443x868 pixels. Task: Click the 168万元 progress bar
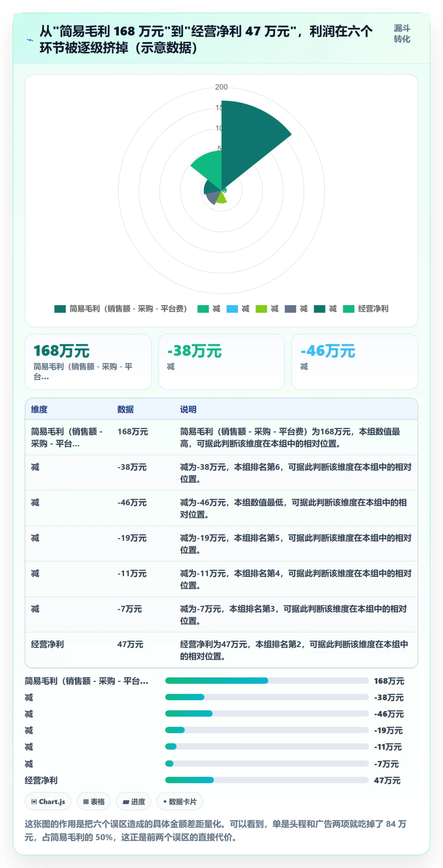pyautogui.click(x=267, y=681)
